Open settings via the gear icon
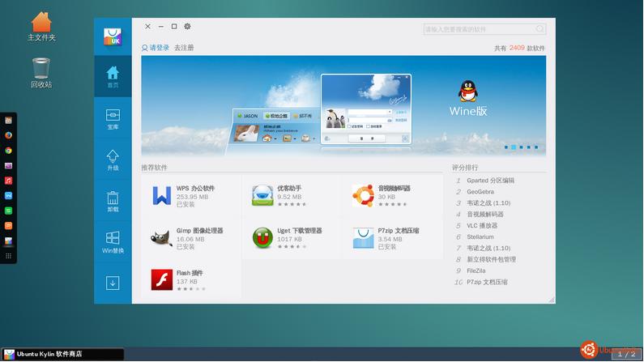Image resolution: width=644 pixels, height=362 pixels. click(x=187, y=27)
